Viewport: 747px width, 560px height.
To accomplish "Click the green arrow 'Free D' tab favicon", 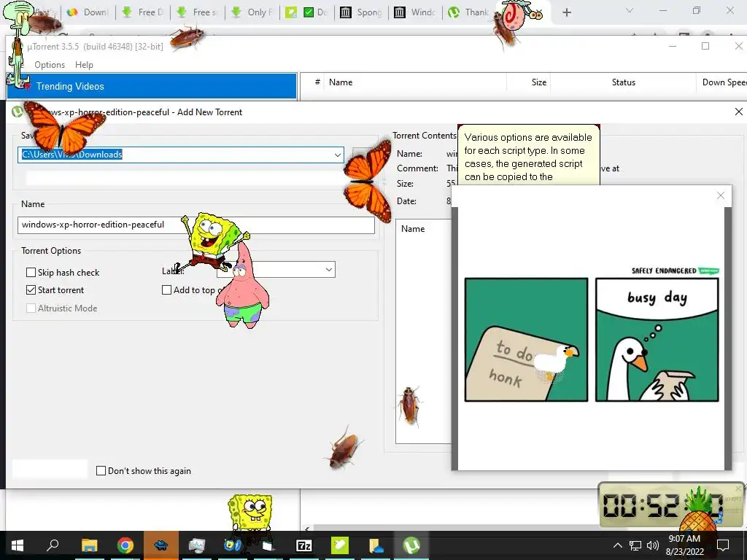I will click(x=127, y=12).
